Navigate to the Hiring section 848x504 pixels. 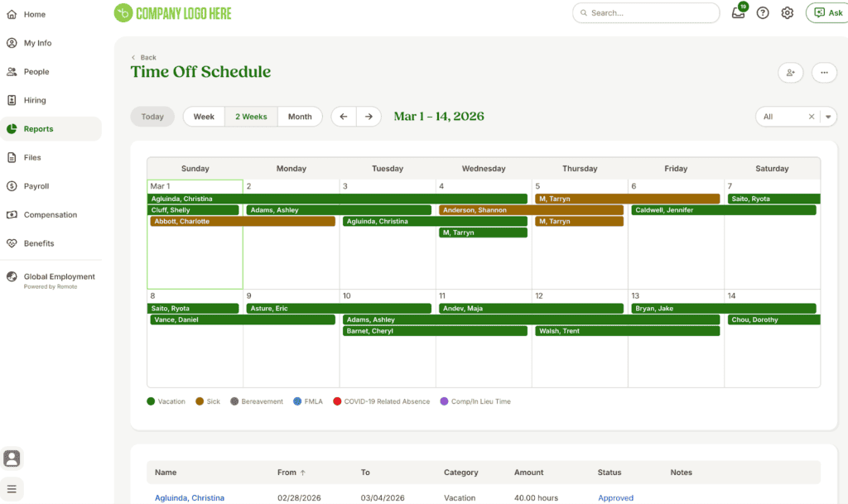point(35,99)
